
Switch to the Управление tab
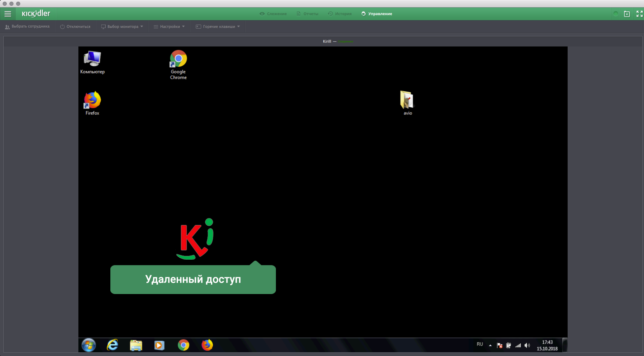[377, 14]
